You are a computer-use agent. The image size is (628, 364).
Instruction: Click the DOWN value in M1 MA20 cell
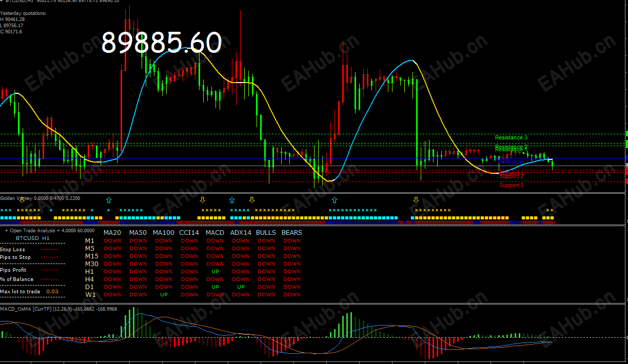[x=112, y=241]
